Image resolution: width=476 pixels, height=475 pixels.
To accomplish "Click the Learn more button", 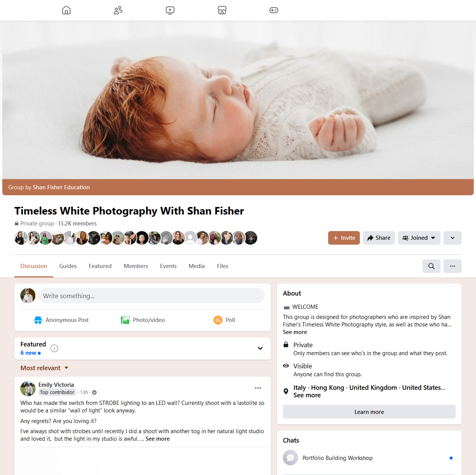I will (369, 412).
